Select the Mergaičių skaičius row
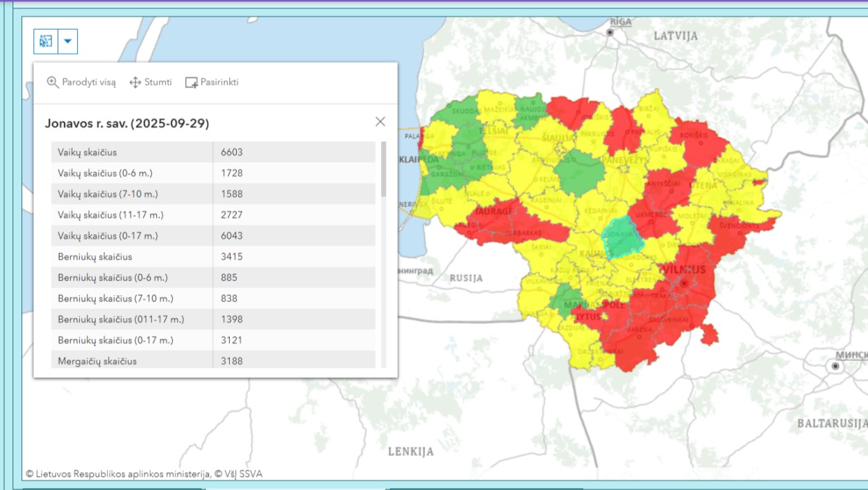 coord(132,361)
